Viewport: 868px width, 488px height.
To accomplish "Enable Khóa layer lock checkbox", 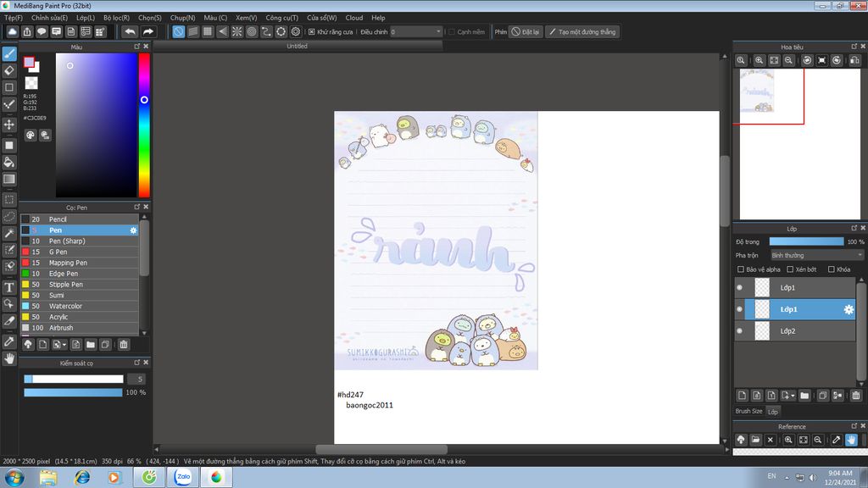I will 831,269.
